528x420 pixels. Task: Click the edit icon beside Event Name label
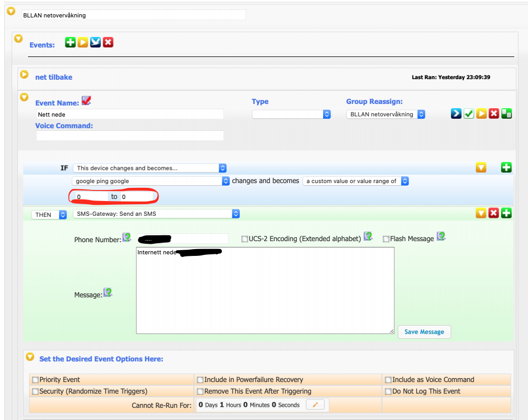[x=86, y=101]
